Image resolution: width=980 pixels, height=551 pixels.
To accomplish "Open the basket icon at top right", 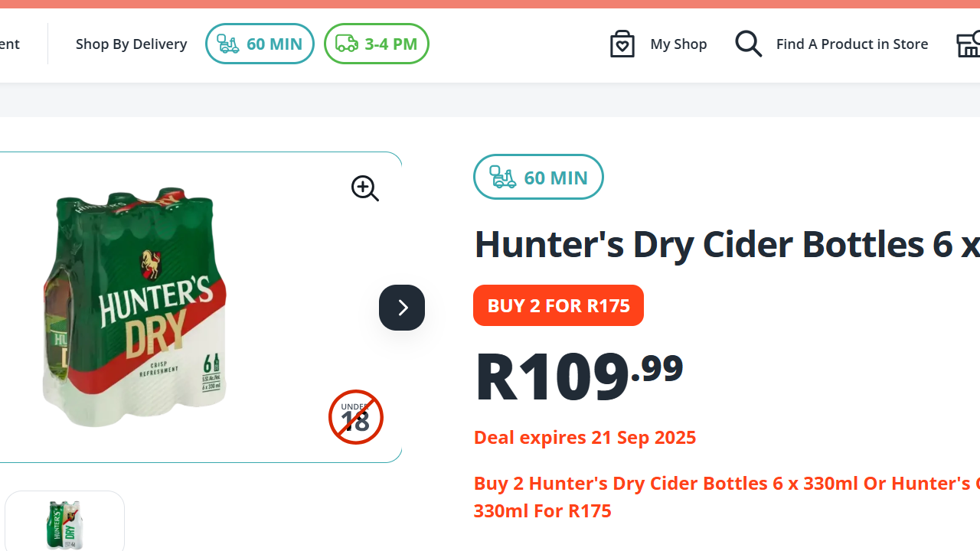I will click(969, 44).
